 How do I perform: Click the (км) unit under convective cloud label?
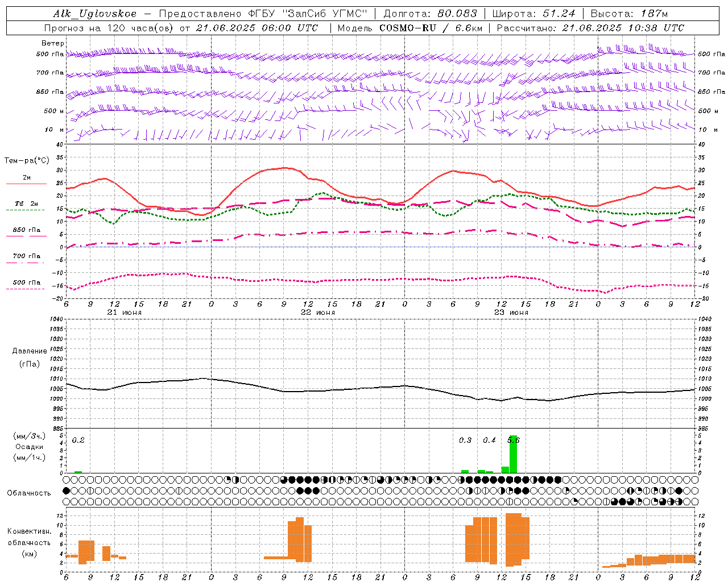click(30, 554)
